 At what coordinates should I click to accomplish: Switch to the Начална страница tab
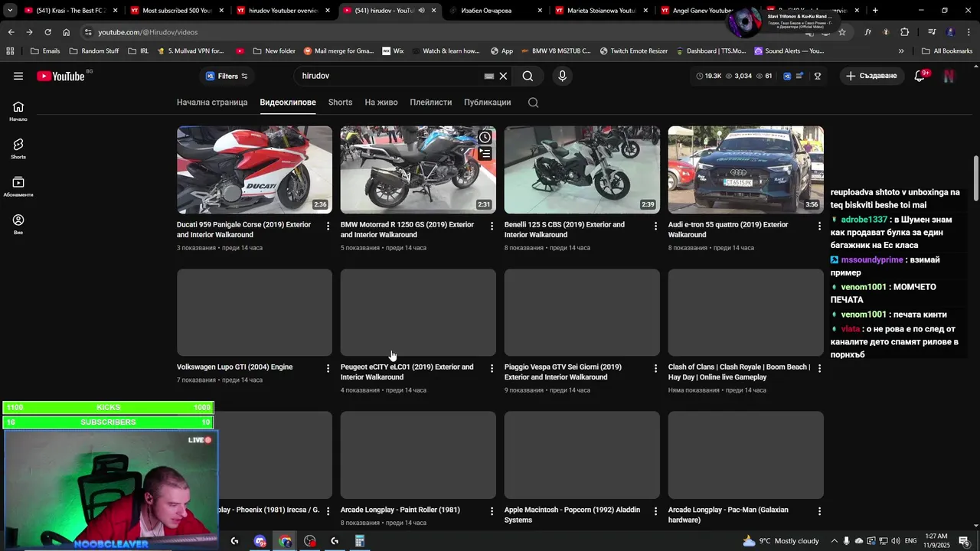point(212,103)
